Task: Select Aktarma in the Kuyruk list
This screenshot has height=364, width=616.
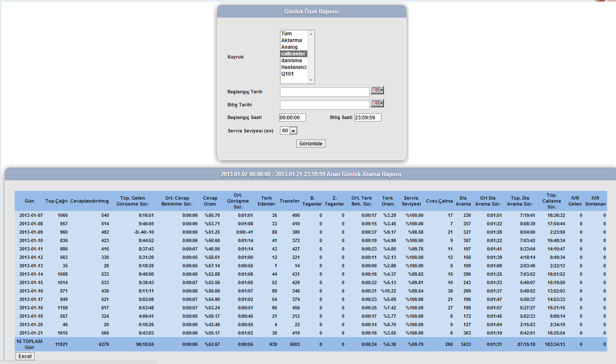Action: (x=294, y=40)
